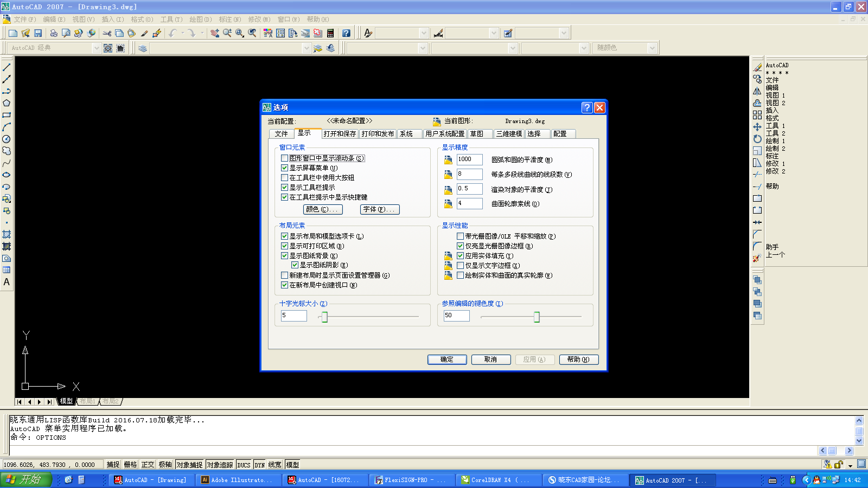Click the Undo arrow icon
868x488 pixels.
[173, 33]
